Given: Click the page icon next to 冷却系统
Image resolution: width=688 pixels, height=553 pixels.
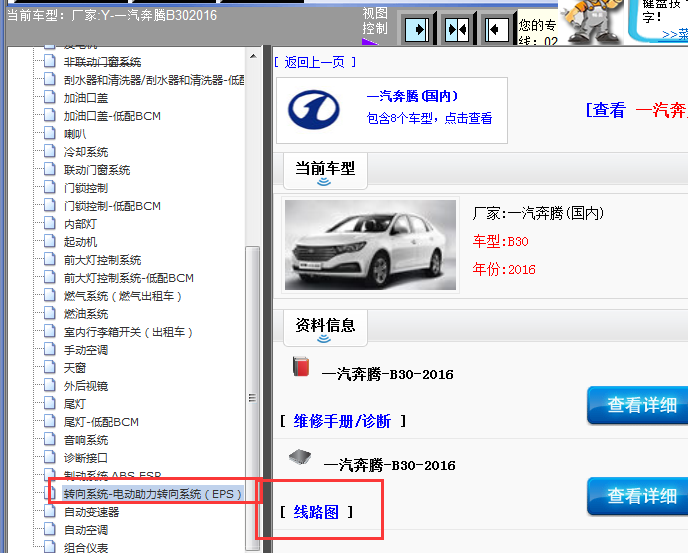Looking at the screenshot, I should pos(50,151).
